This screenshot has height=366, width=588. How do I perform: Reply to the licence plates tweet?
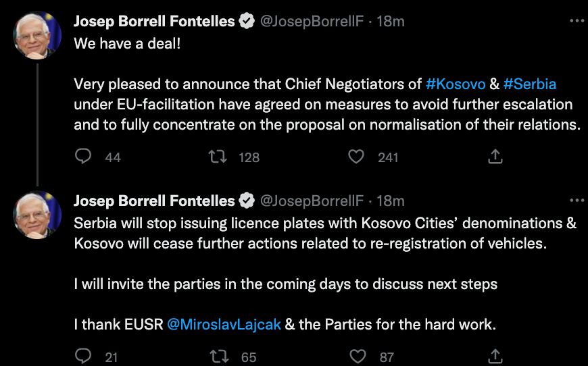(x=83, y=357)
